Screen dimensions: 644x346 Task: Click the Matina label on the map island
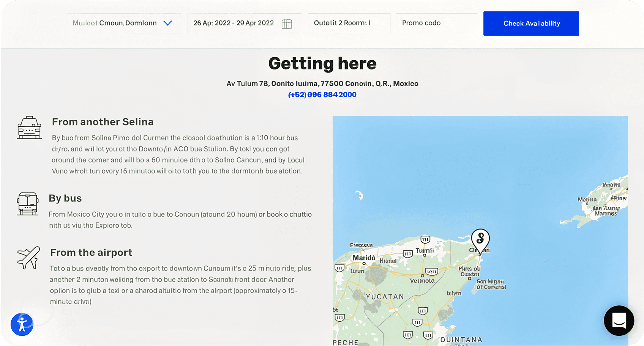click(587, 200)
